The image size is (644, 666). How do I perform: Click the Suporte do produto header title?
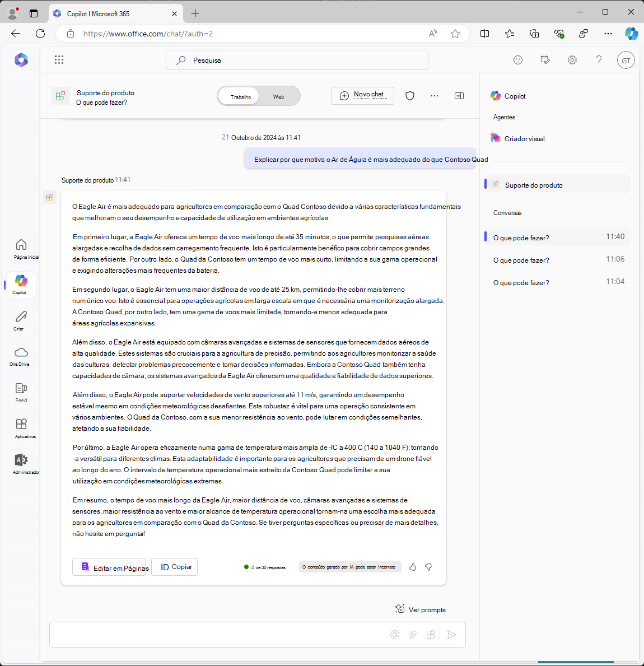(105, 92)
